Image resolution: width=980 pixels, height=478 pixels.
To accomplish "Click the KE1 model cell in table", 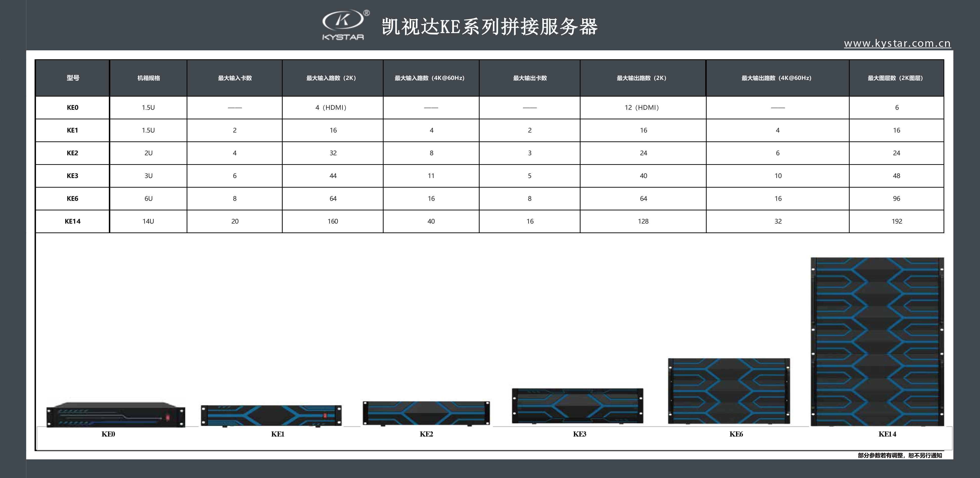I will point(73,130).
